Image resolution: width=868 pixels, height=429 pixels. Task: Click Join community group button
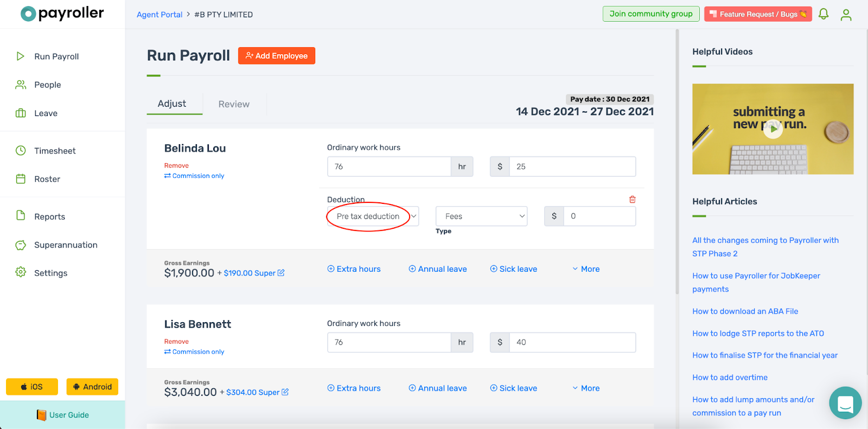click(651, 14)
